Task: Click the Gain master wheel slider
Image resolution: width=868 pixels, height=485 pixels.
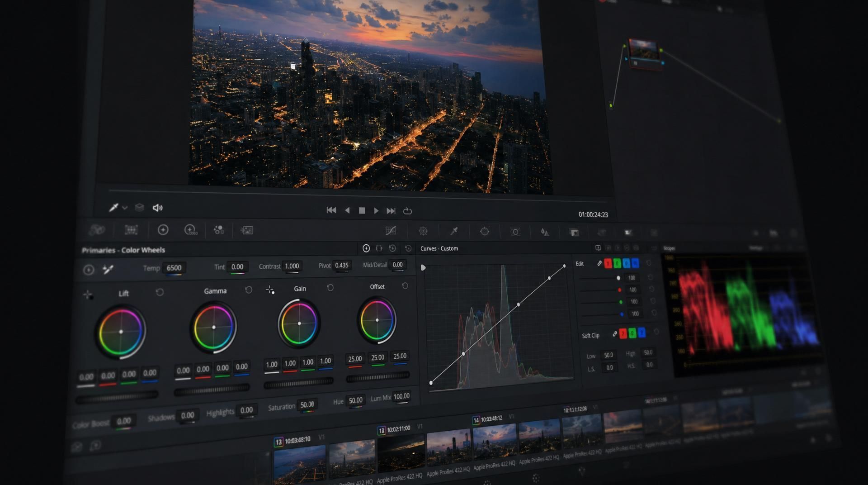Action: click(x=299, y=382)
